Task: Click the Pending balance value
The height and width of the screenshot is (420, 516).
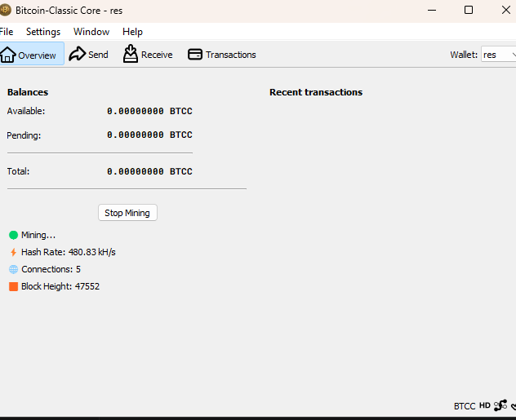Action: pyautogui.click(x=149, y=135)
